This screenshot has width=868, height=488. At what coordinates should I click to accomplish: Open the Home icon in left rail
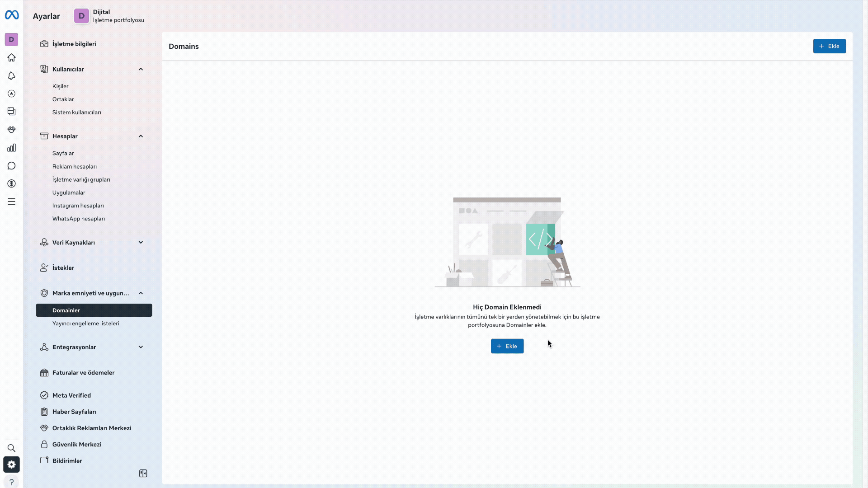(12, 57)
